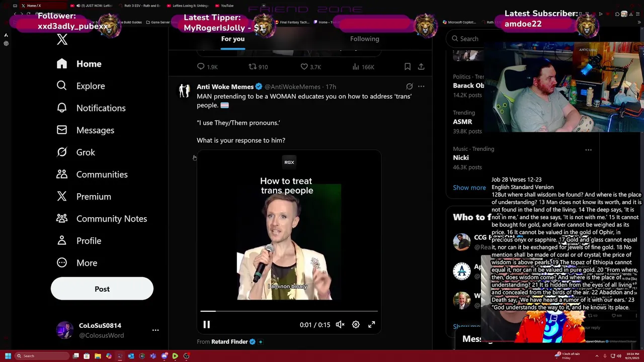644x362 pixels.
Task: Click the Post button
Action: point(102,289)
